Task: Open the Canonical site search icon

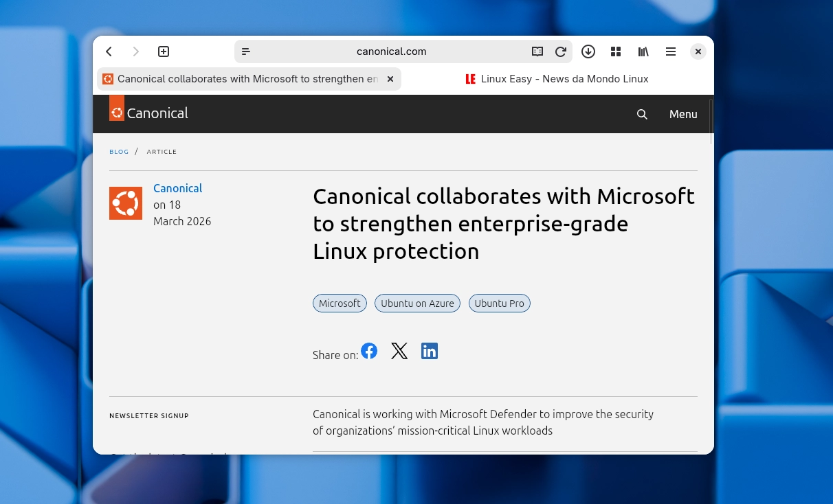Action: [x=642, y=114]
